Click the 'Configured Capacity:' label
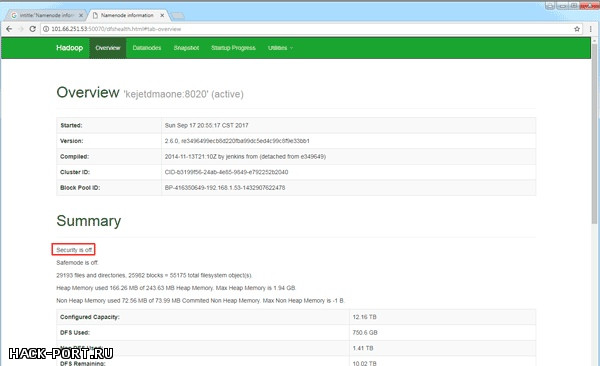The width and height of the screenshot is (600, 366). point(90,317)
